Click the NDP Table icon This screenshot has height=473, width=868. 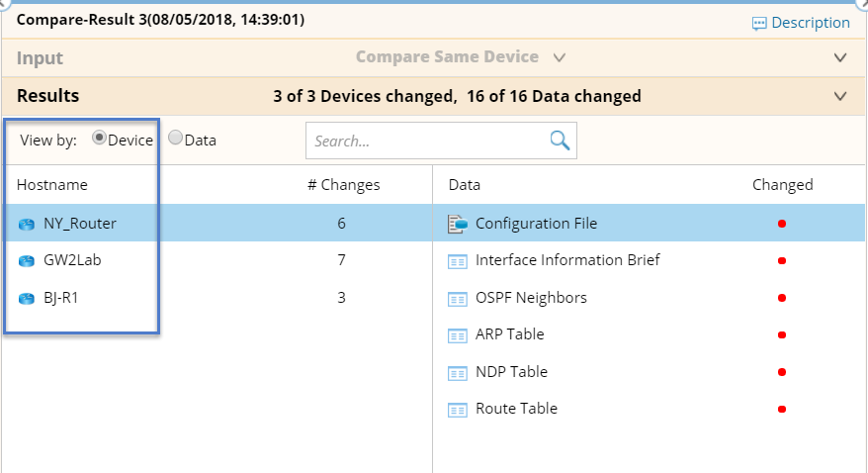pos(457,372)
